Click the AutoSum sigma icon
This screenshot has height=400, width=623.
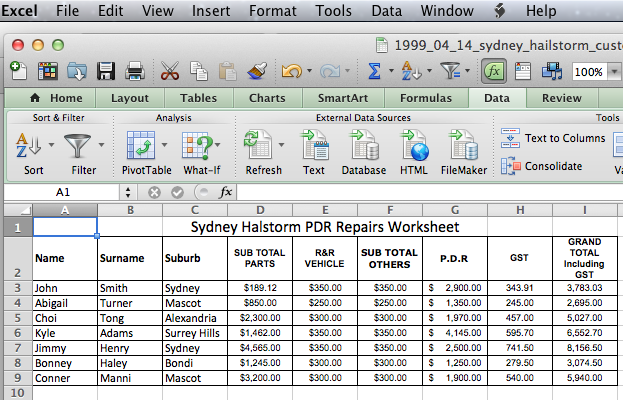[374, 72]
